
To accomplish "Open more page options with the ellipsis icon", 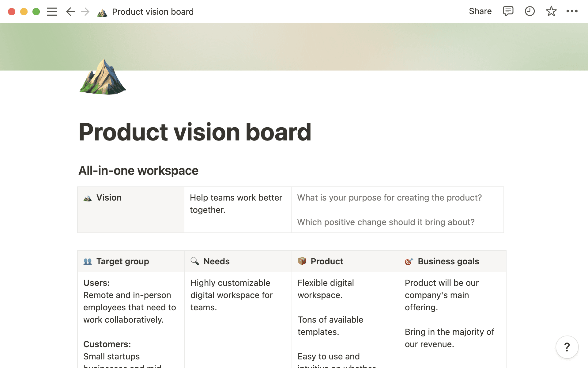I will [572, 11].
